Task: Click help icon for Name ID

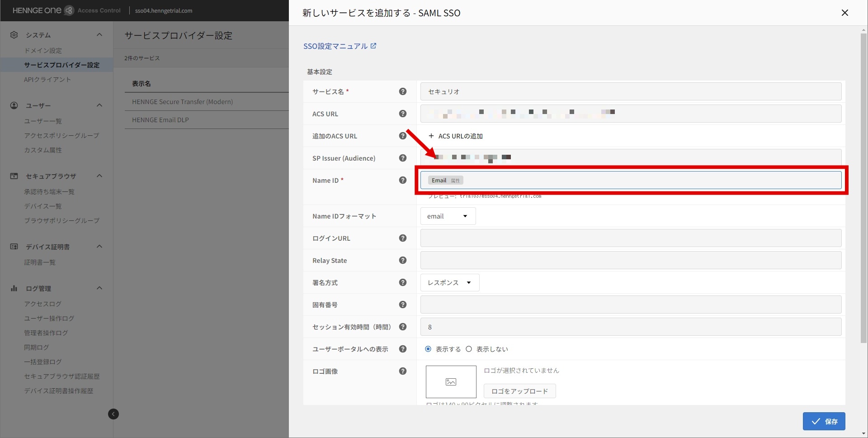Action: (x=403, y=180)
